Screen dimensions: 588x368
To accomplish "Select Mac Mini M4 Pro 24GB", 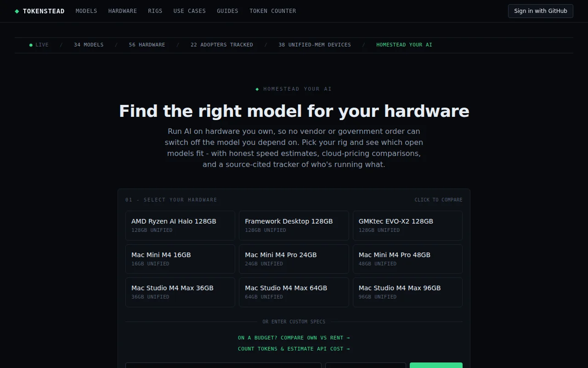I will coord(294,259).
